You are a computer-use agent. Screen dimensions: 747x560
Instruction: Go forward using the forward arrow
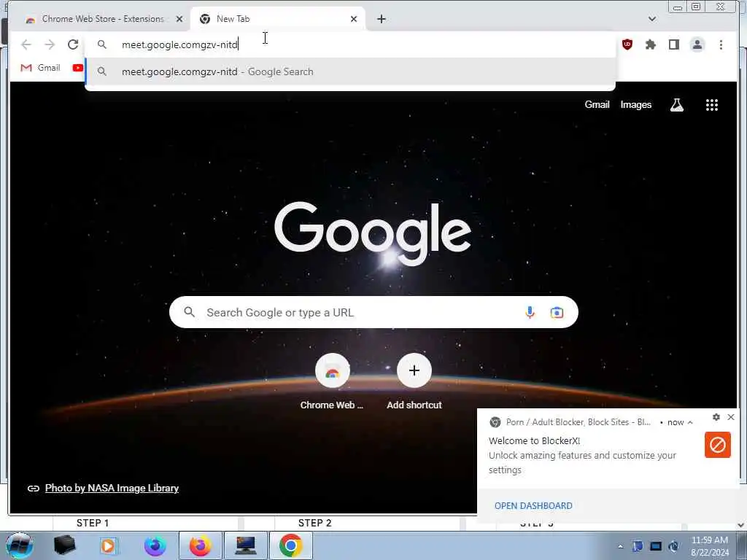click(50, 44)
